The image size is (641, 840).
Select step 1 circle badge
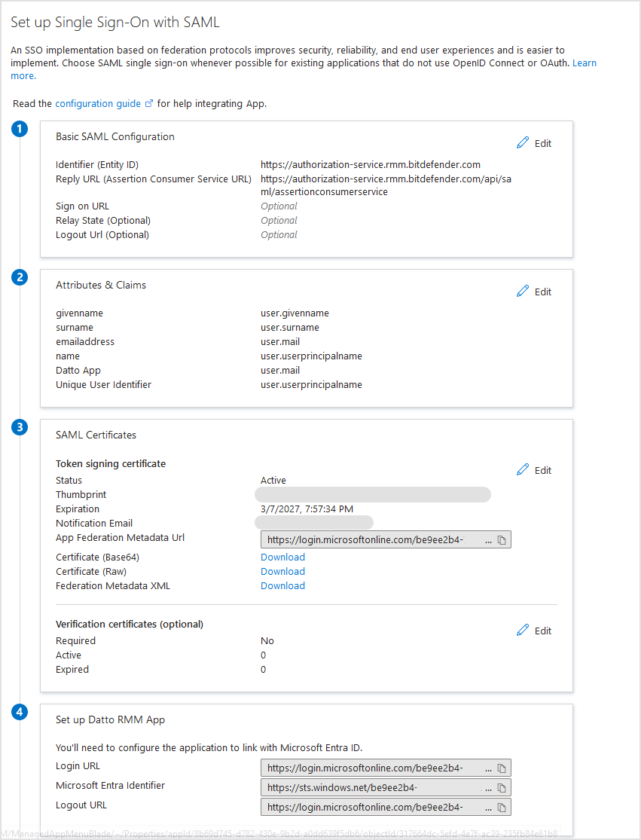(x=20, y=129)
